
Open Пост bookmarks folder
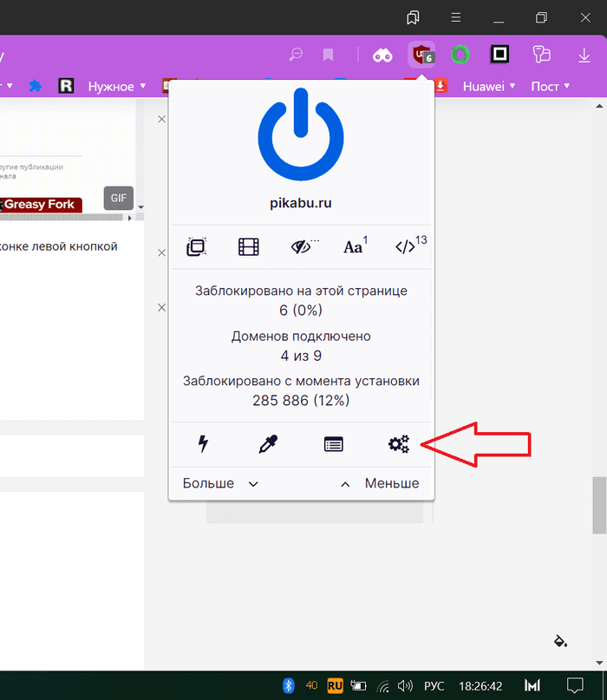550,86
